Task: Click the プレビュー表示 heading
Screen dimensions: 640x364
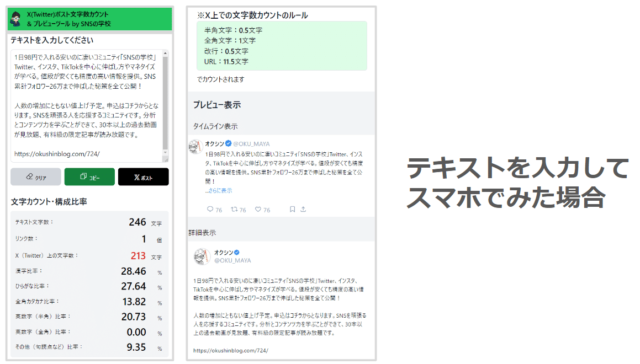Action: click(216, 105)
